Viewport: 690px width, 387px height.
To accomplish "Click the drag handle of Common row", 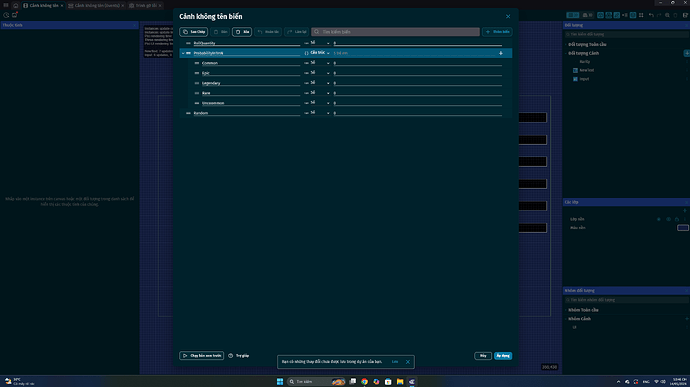I will 197,63.
